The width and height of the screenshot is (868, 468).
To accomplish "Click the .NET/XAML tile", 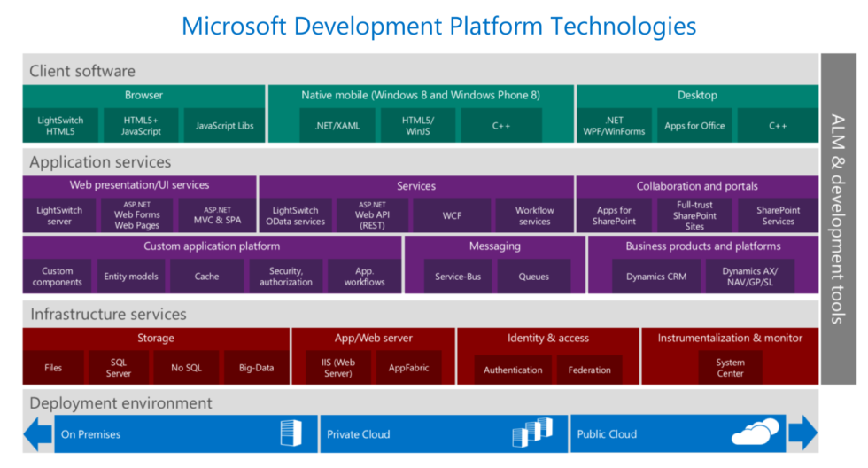I will pyautogui.click(x=337, y=126).
